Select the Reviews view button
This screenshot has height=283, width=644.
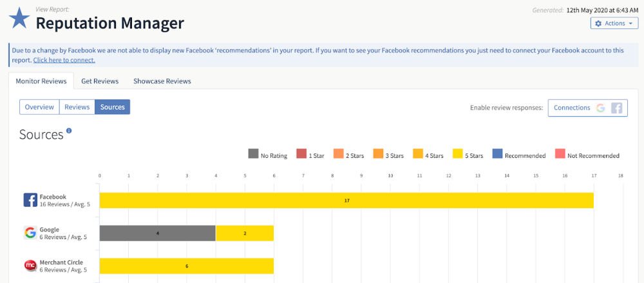(x=77, y=107)
